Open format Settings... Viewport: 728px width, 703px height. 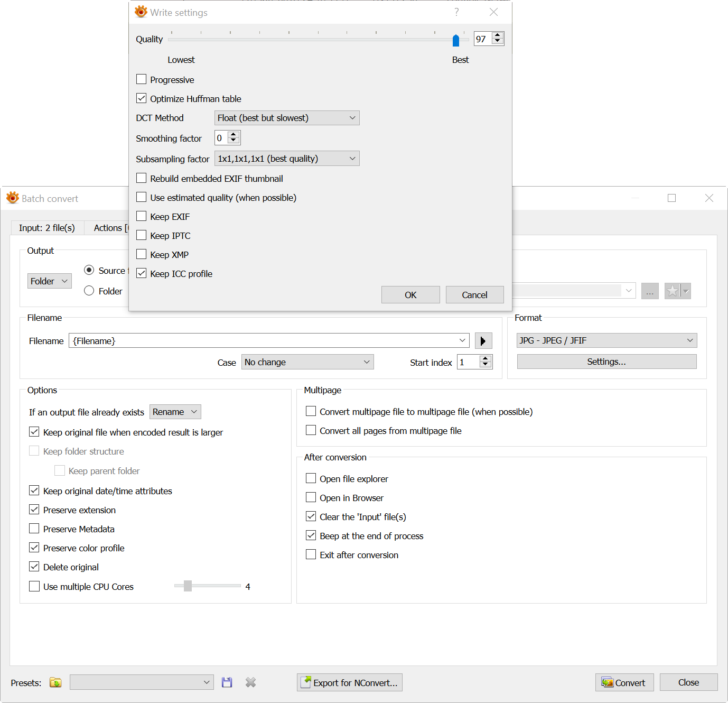point(606,362)
